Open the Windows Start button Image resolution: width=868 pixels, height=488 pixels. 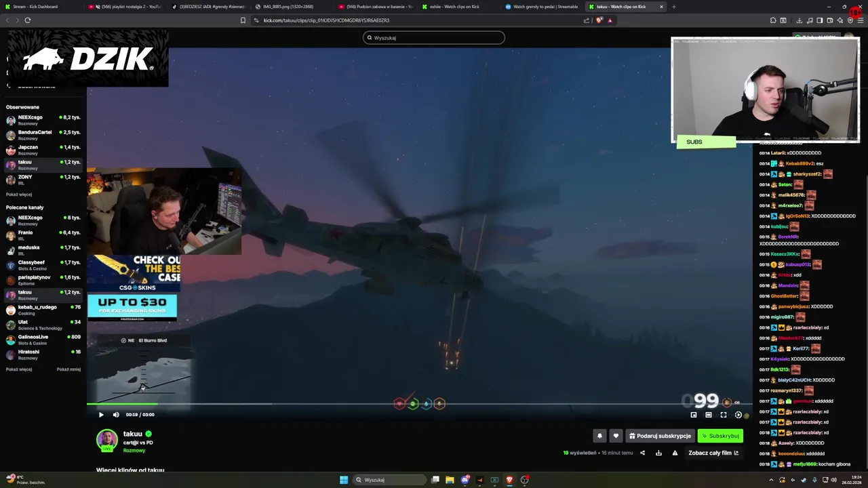pyautogui.click(x=344, y=480)
